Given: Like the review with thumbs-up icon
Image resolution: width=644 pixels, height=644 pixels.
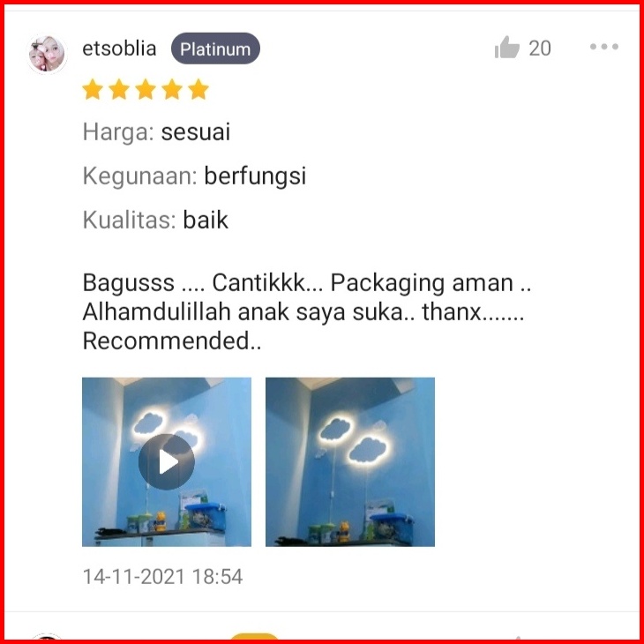Looking at the screenshot, I should tap(507, 48).
